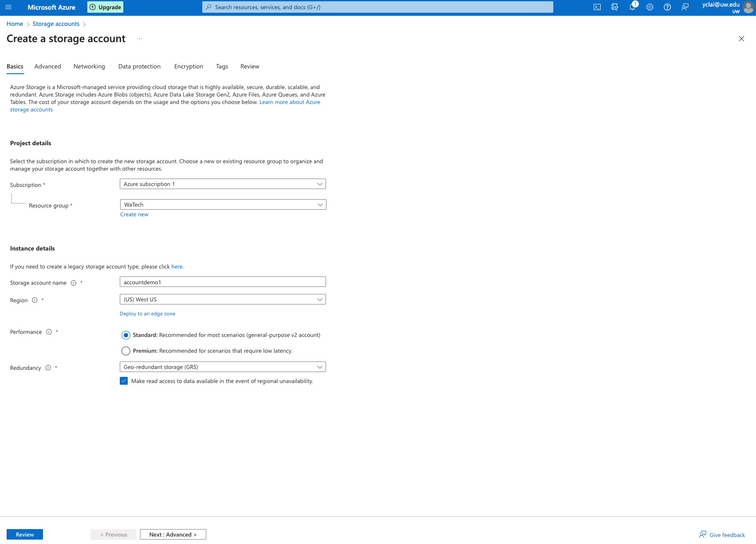
Task: Switch to the Basics tab
Action: point(15,66)
